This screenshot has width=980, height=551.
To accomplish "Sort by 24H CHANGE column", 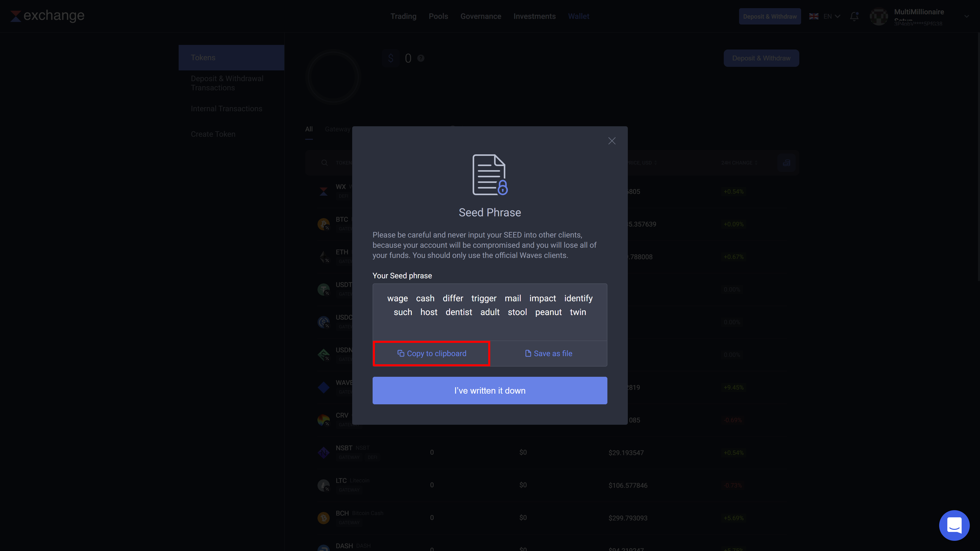I will click(x=739, y=163).
